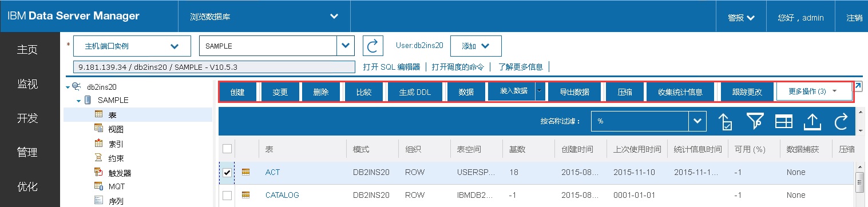The image size is (868, 207).
Task: Go to 主页 in left sidebar
Action: pos(27,50)
